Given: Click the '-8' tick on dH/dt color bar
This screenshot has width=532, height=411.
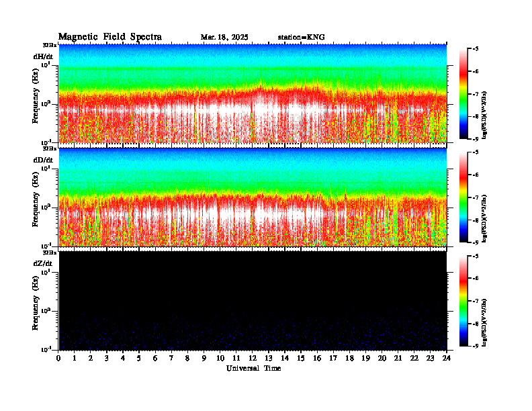Looking at the screenshot, I should [476, 116].
